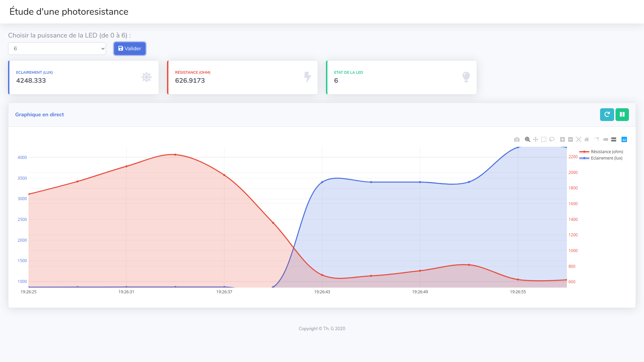
Task: Pause the live graph
Action: click(622, 115)
